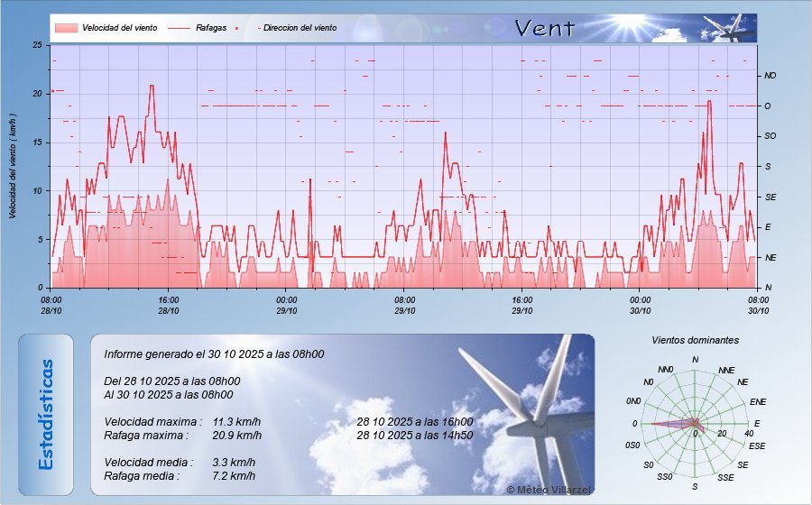
Task: Click the center of the wind rose chart
Action: click(x=694, y=424)
